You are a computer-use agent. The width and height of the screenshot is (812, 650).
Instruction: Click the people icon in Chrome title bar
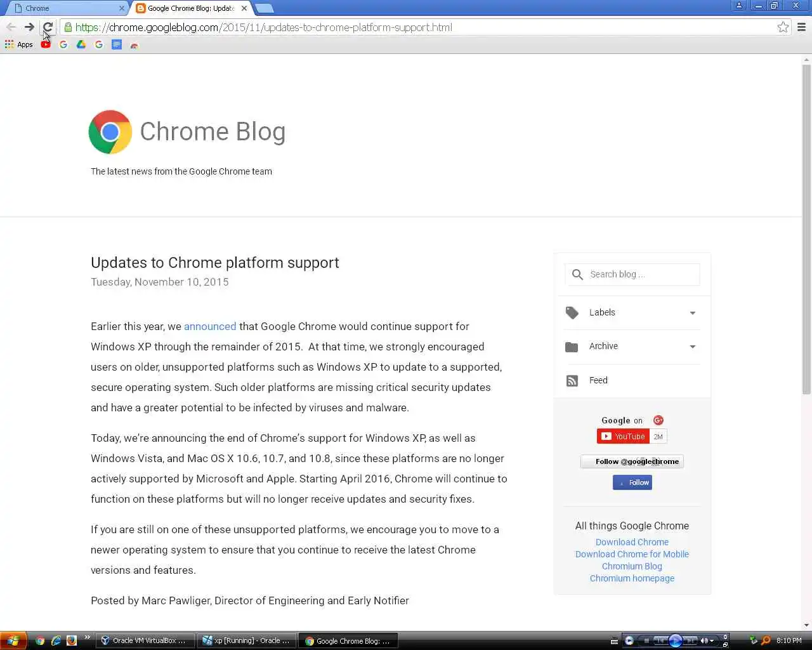tap(739, 6)
